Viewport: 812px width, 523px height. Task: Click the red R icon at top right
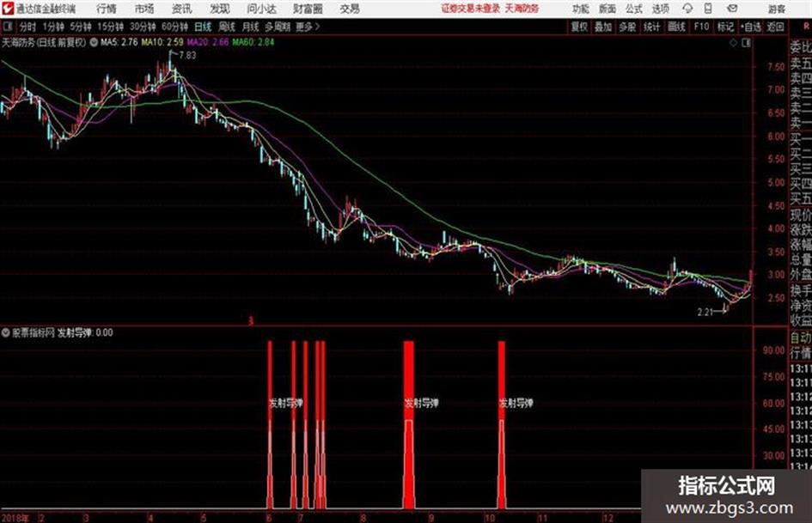[806, 27]
